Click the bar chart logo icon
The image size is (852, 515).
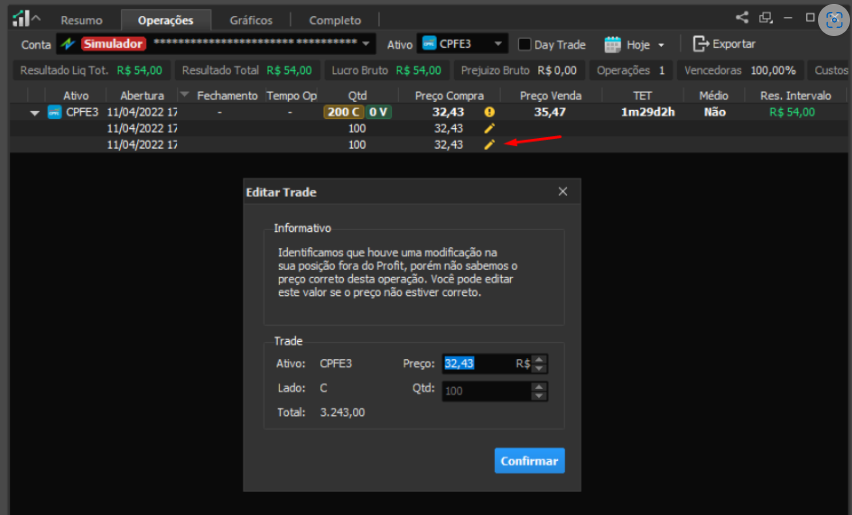(x=22, y=18)
